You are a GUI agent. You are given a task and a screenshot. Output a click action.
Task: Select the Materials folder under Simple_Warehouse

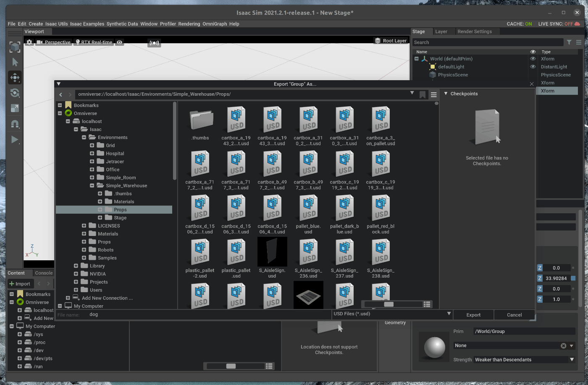point(124,202)
